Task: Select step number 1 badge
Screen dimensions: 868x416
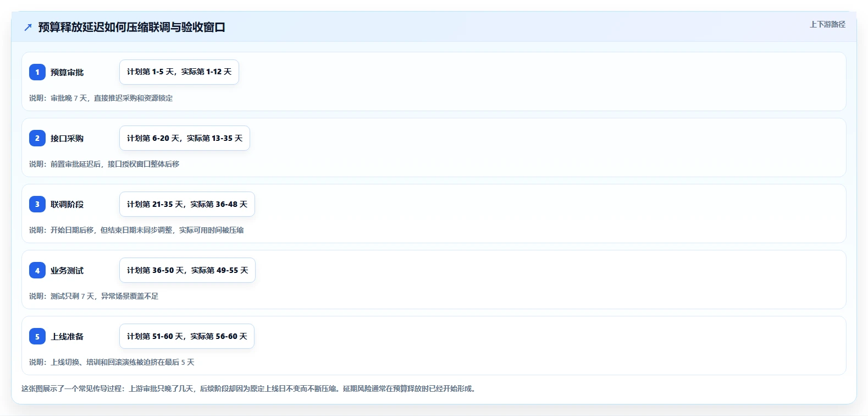Action: pyautogui.click(x=37, y=72)
